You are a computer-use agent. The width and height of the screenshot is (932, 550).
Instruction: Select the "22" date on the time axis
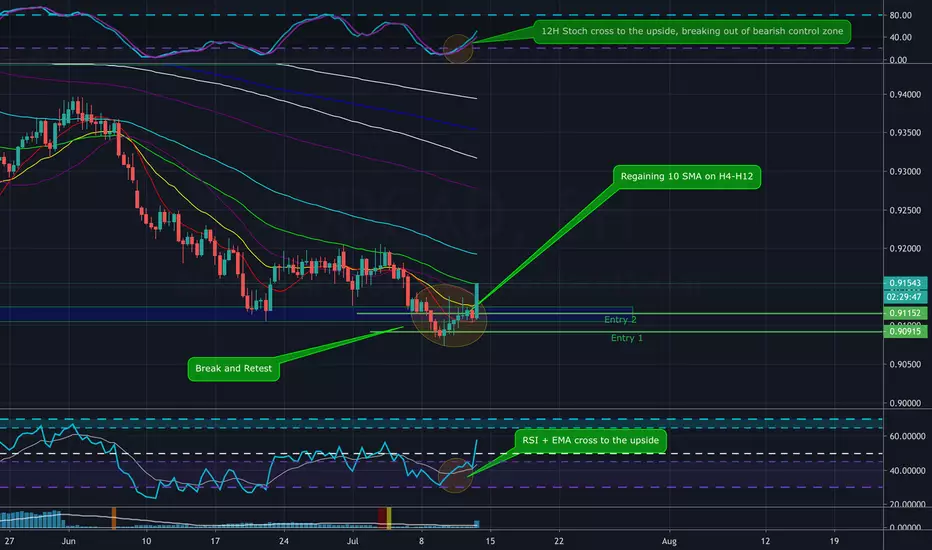[559, 541]
